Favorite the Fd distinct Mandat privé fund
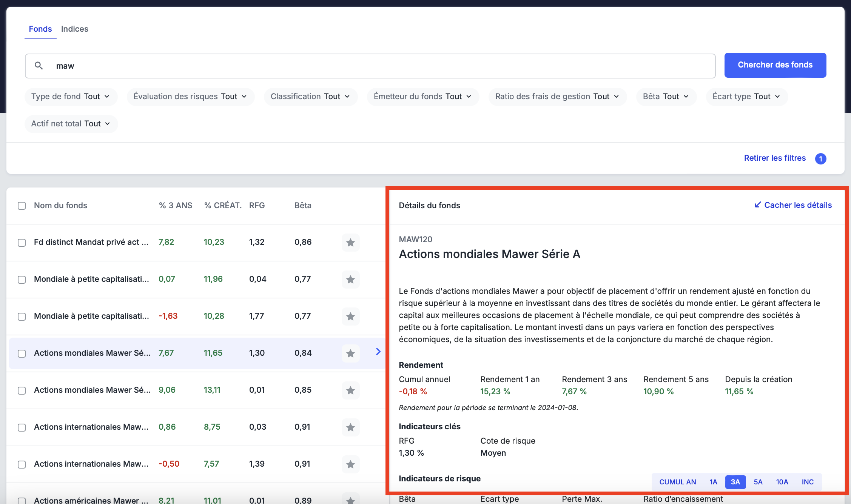 [x=350, y=242]
